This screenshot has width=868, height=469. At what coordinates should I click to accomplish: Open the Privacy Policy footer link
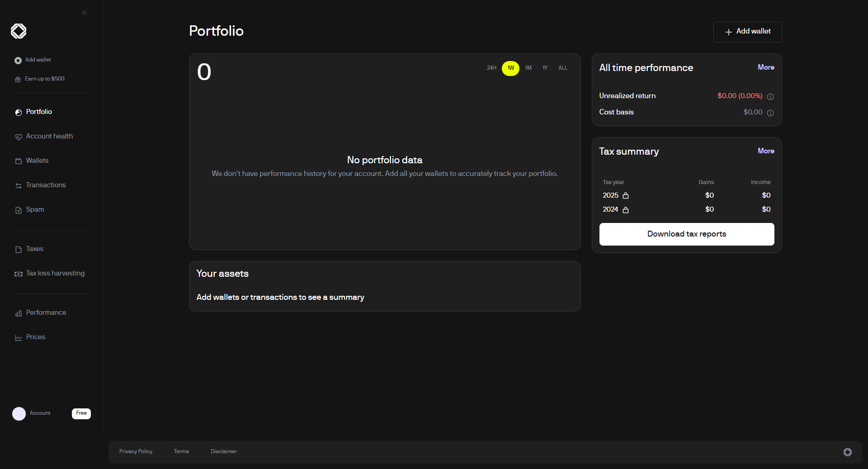coord(136,451)
